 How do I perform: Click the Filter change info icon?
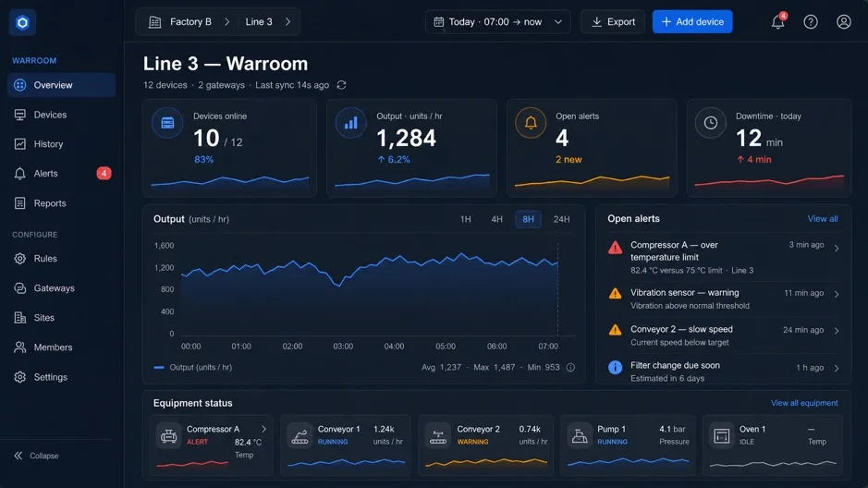click(x=615, y=367)
